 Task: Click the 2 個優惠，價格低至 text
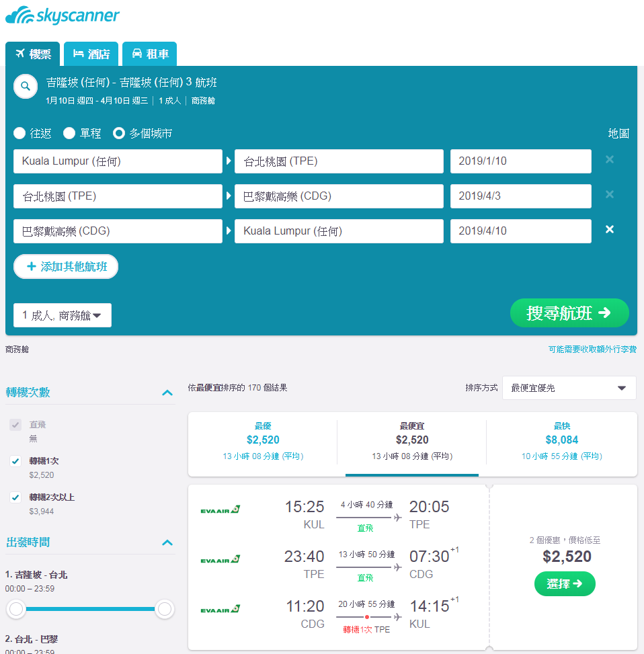tap(565, 540)
